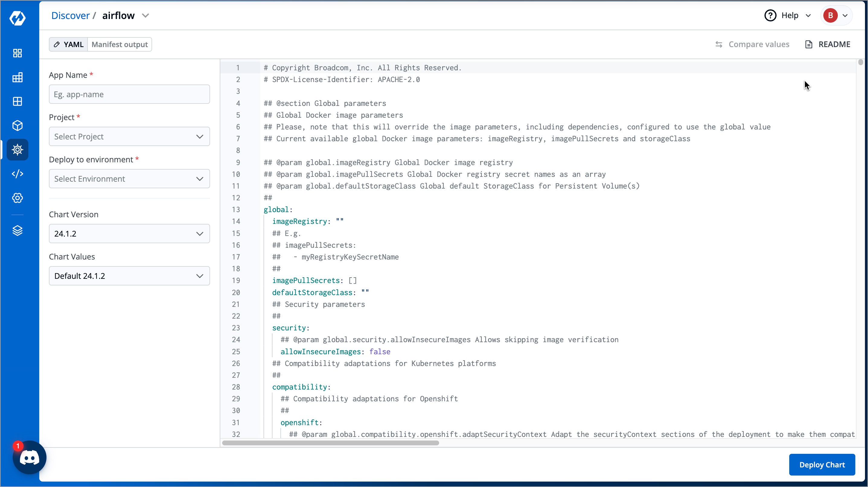Open the applications panel from the sidebar

(x=17, y=101)
